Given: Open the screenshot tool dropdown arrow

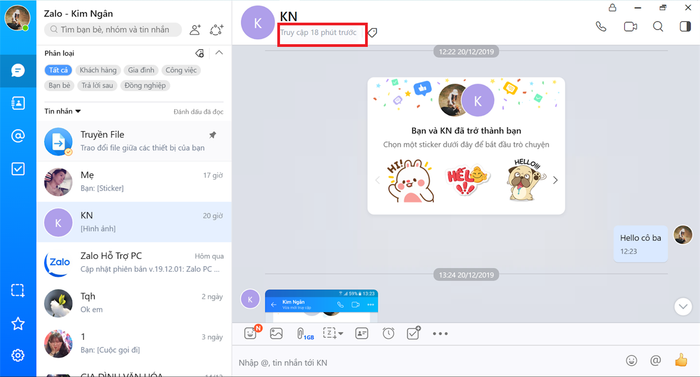Looking at the screenshot, I should point(341,334).
